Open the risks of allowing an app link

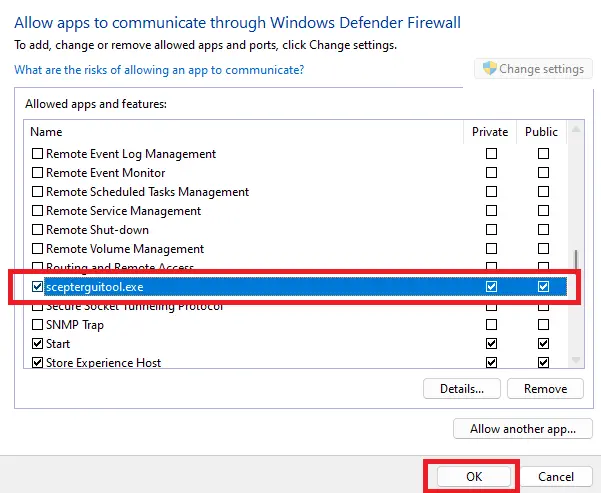point(159,70)
